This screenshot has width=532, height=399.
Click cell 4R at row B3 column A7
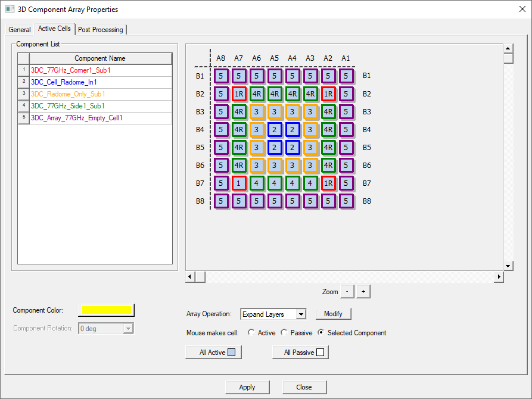click(239, 111)
